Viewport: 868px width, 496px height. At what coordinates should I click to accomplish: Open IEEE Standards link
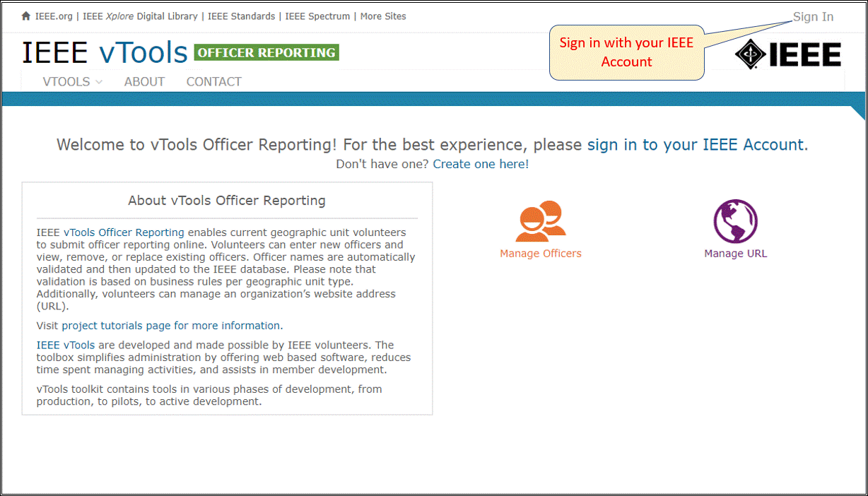[x=242, y=16]
